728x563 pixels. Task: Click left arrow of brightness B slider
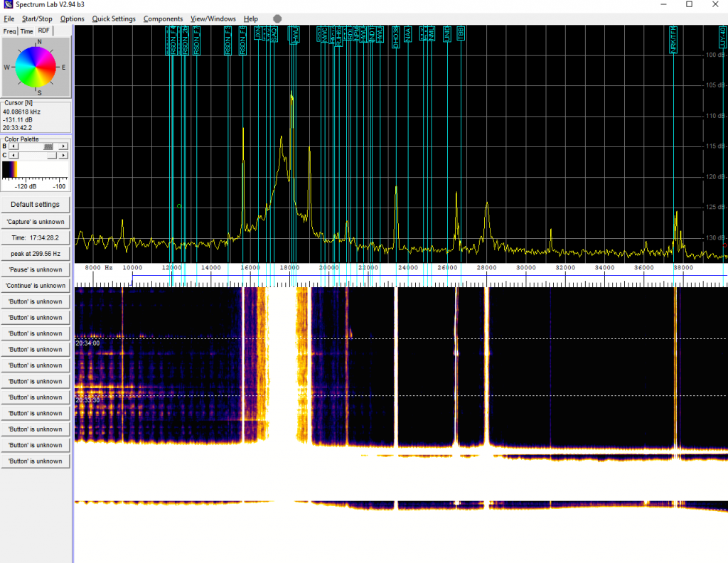pos(14,146)
